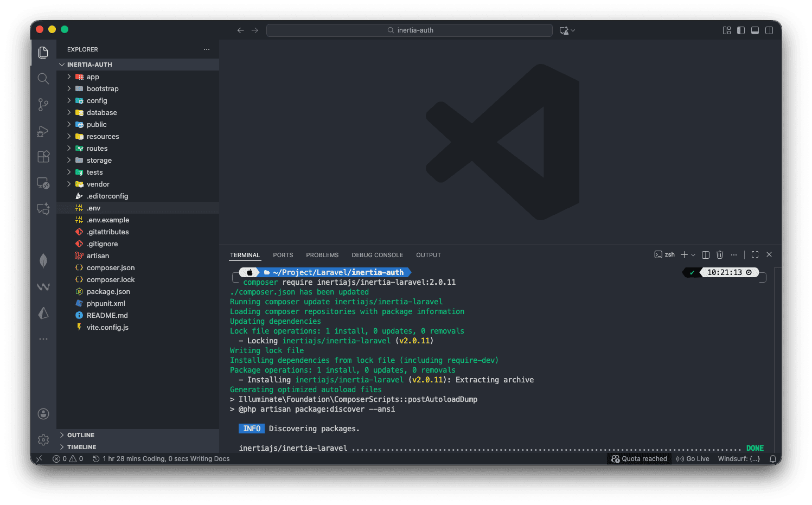This screenshot has height=505, width=812.
Task: Split the terminal panel
Action: (x=705, y=254)
